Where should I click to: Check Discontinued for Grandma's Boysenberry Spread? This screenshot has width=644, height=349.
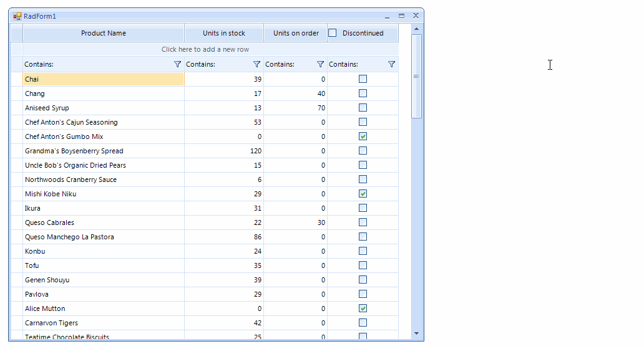(363, 151)
